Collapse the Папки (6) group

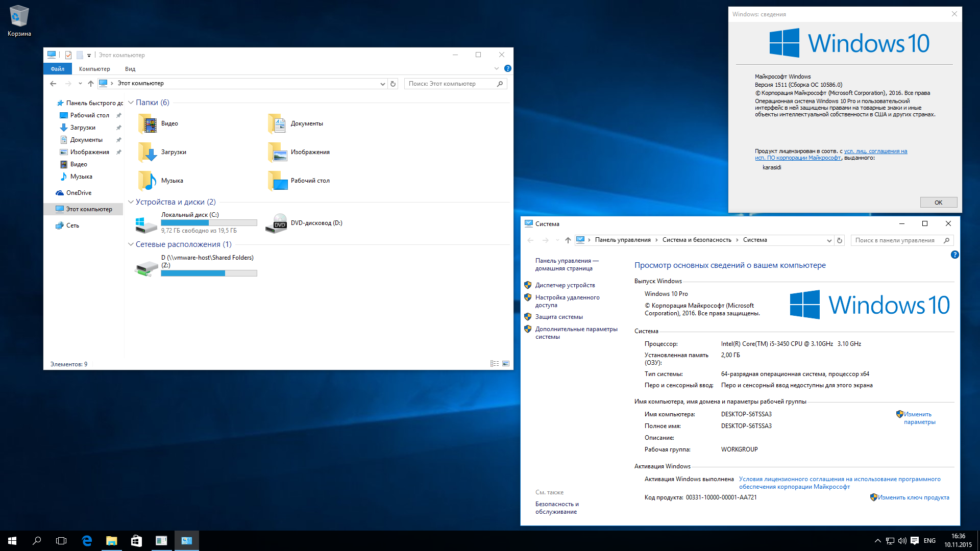coord(131,103)
